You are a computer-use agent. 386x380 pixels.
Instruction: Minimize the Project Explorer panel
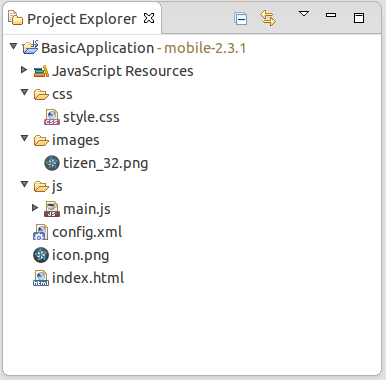click(x=331, y=15)
